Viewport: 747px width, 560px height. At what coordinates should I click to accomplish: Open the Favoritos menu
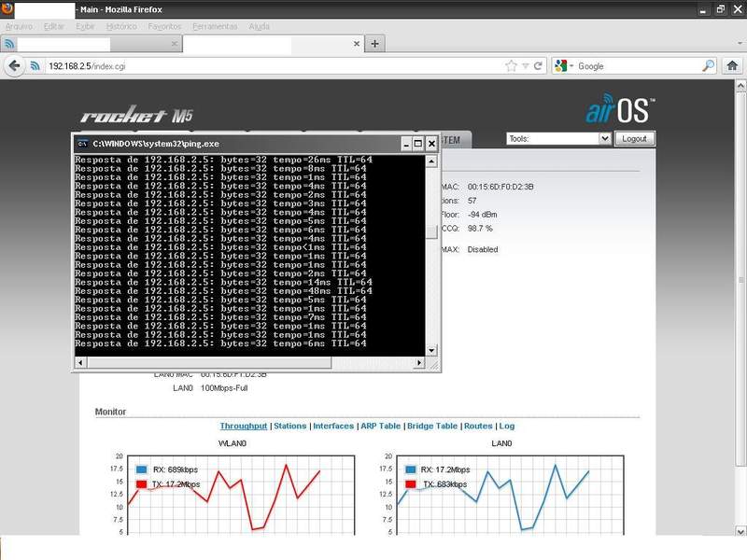(x=164, y=26)
